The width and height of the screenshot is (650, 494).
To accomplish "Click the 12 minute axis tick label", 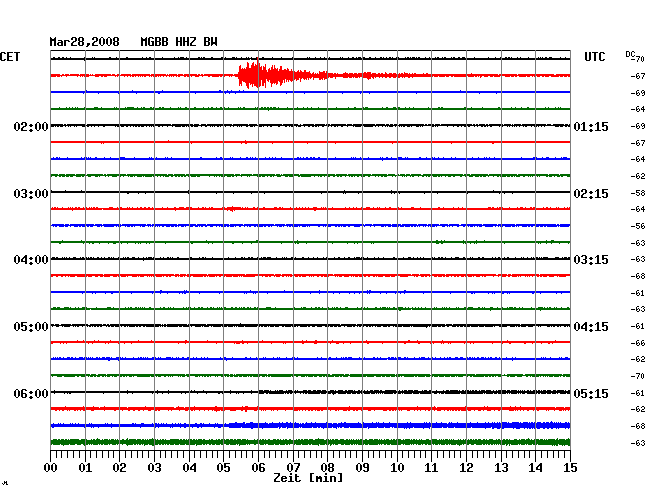I will 466,468.
